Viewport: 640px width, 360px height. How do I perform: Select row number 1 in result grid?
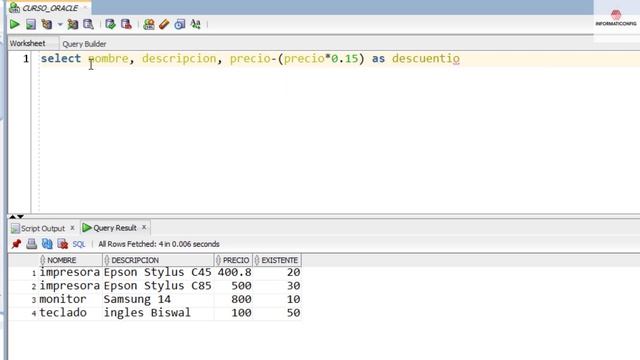pos(34,273)
